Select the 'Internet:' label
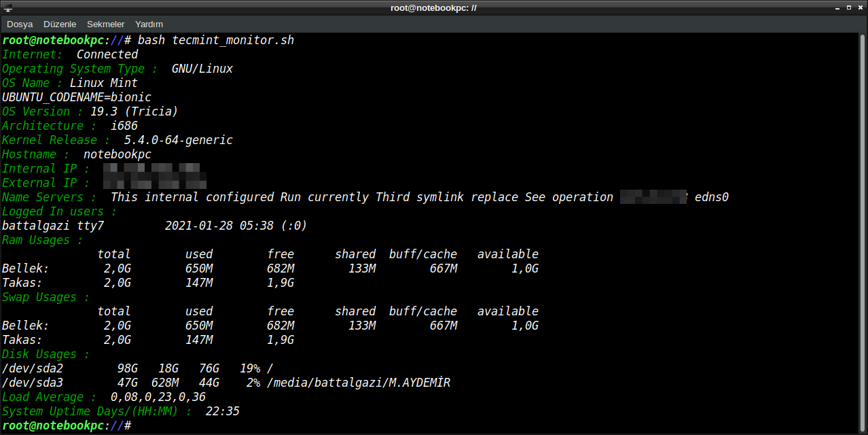Viewport: 868px width, 435px height. [x=33, y=54]
